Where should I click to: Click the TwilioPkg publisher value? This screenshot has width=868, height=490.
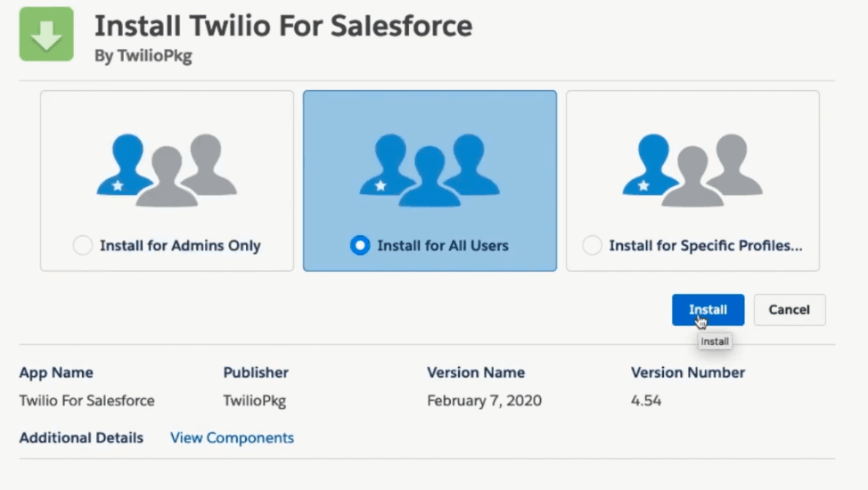point(254,401)
